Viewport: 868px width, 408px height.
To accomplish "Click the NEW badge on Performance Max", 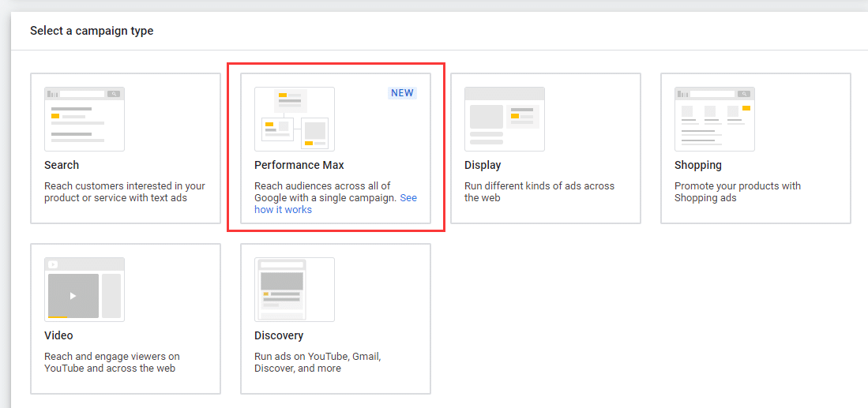I will click(x=403, y=93).
